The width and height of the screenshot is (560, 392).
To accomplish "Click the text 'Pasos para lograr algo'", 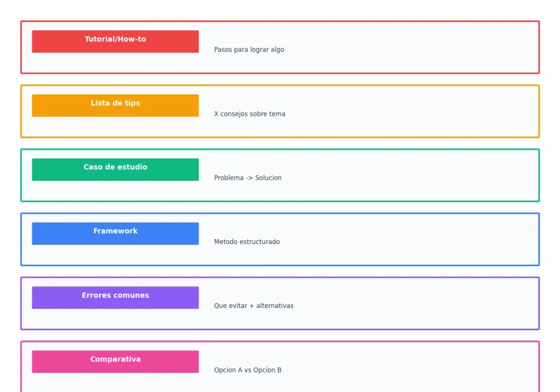I will click(249, 50).
